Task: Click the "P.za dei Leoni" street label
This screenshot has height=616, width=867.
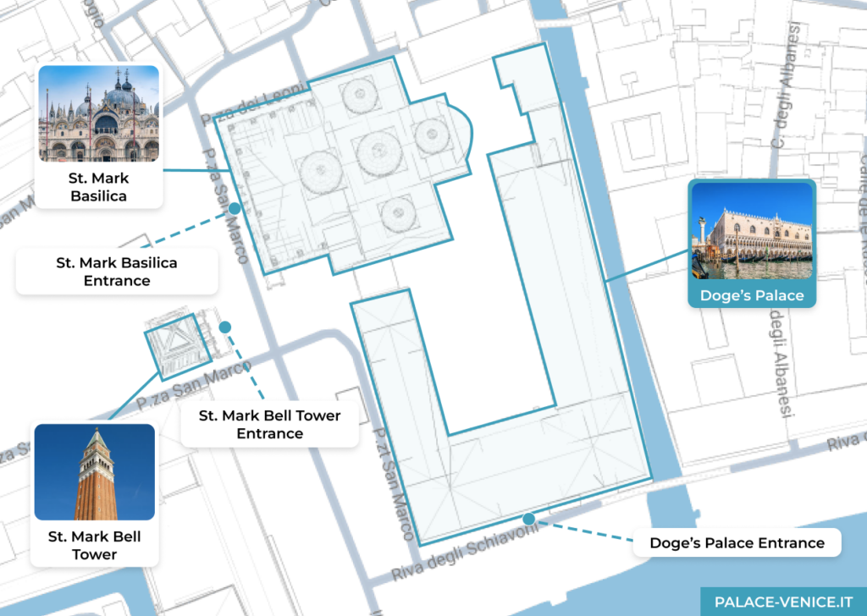Action: click(x=253, y=103)
